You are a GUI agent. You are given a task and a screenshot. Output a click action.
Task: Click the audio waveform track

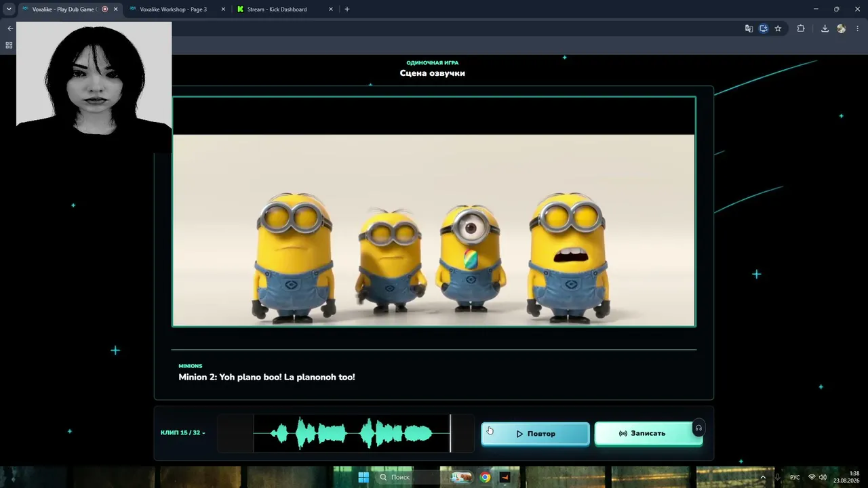[346, 433]
